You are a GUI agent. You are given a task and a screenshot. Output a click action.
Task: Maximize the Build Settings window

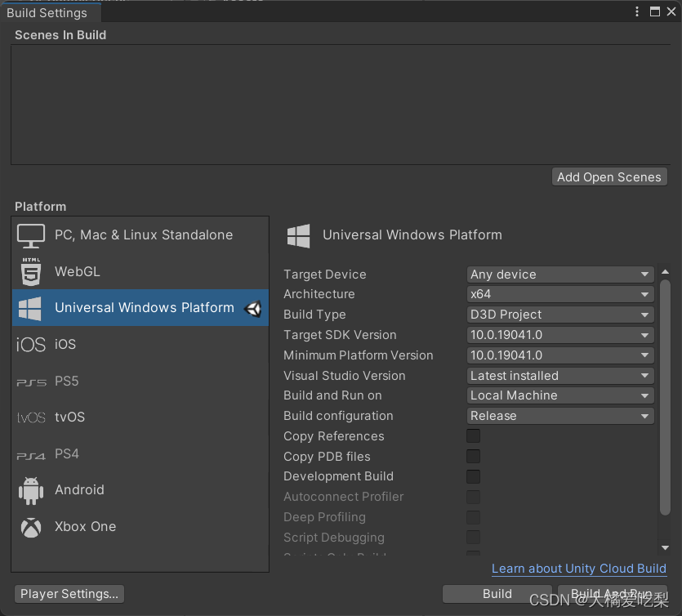654,11
